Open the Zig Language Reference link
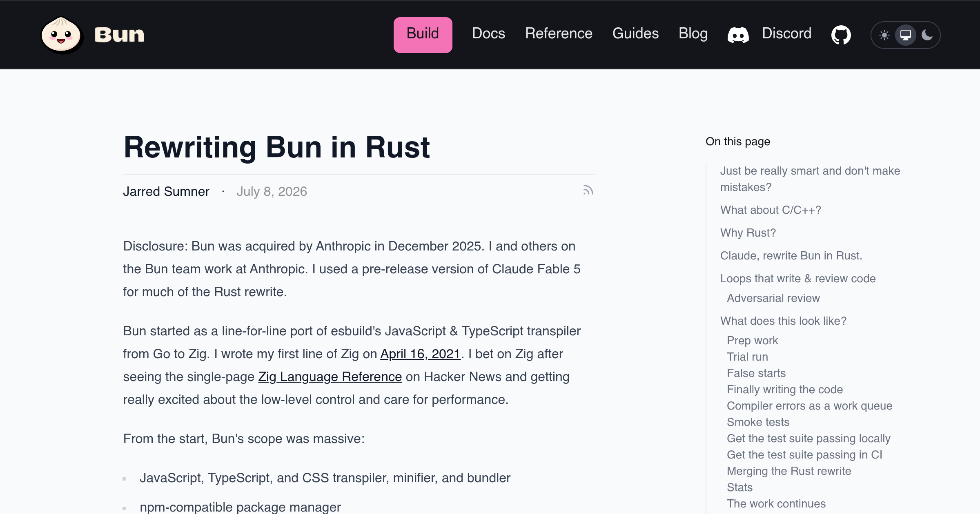Viewport: 980px width, 514px height. pyautogui.click(x=330, y=377)
